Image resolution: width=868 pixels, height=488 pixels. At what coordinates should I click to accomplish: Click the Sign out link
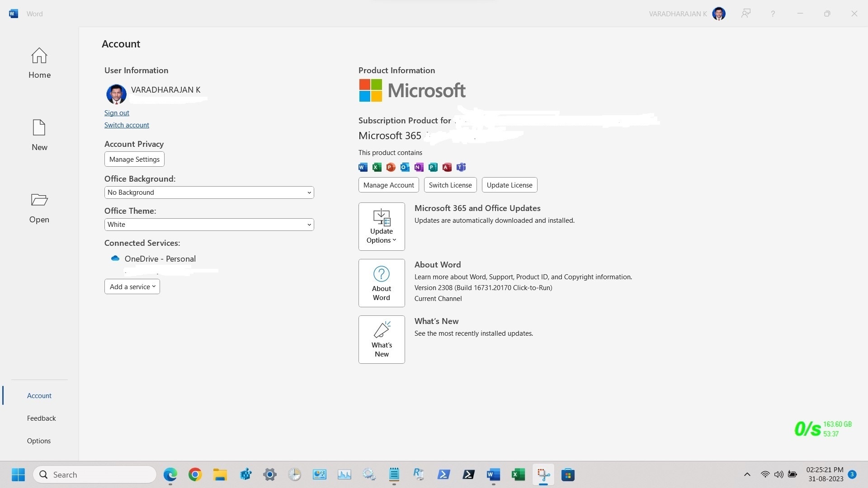tap(117, 113)
